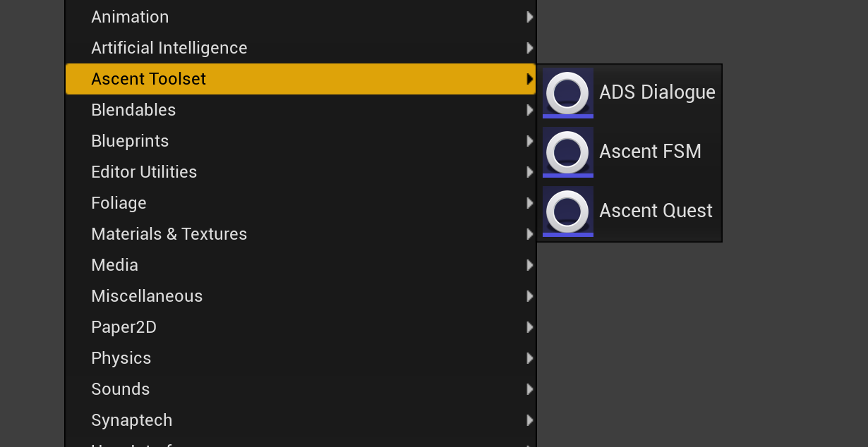
Task: Open the Paper2D submenu
Action: (x=123, y=327)
